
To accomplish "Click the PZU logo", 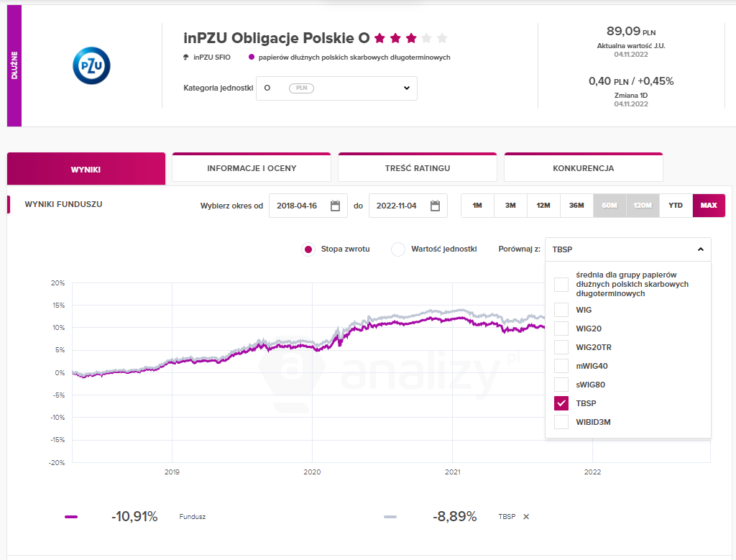I will [91, 65].
